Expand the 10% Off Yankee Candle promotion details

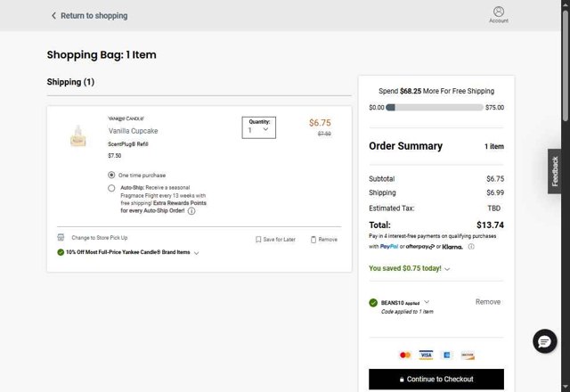click(196, 253)
